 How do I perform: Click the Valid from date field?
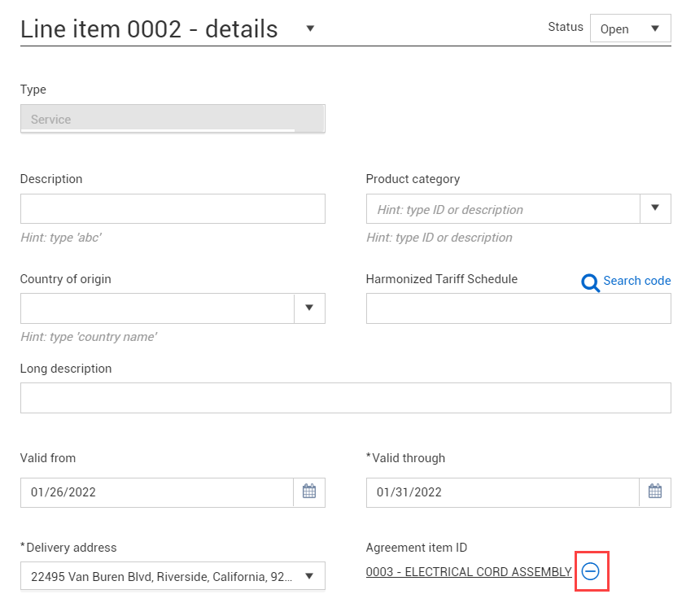(157, 492)
